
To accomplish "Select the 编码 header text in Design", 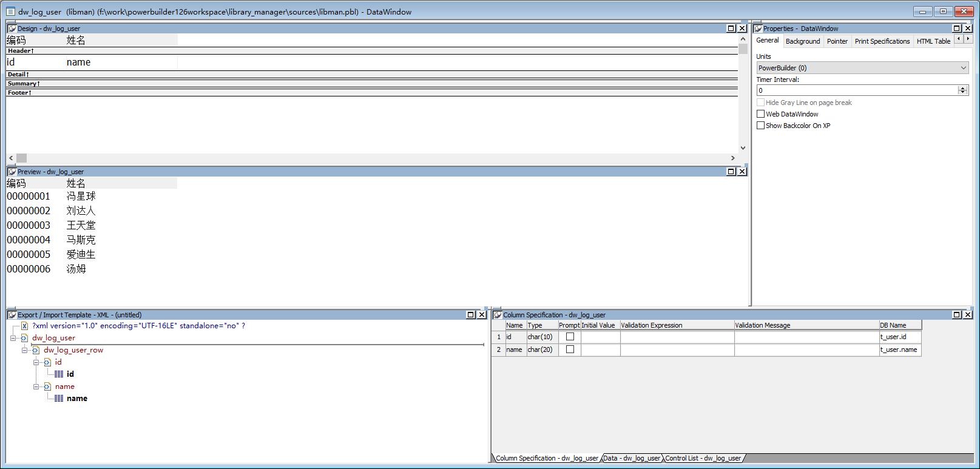I will click(16, 40).
